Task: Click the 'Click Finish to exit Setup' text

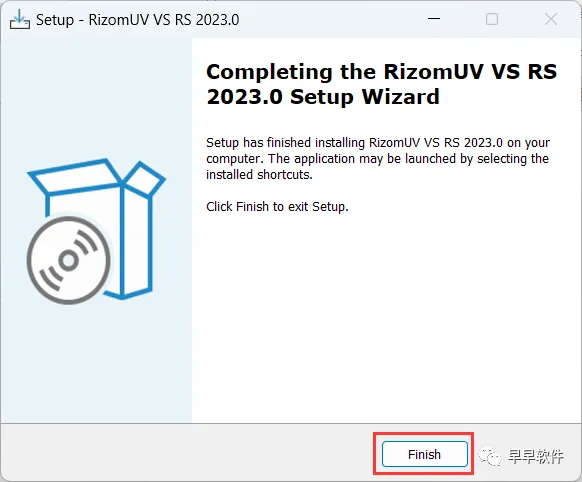Action: 277,207
